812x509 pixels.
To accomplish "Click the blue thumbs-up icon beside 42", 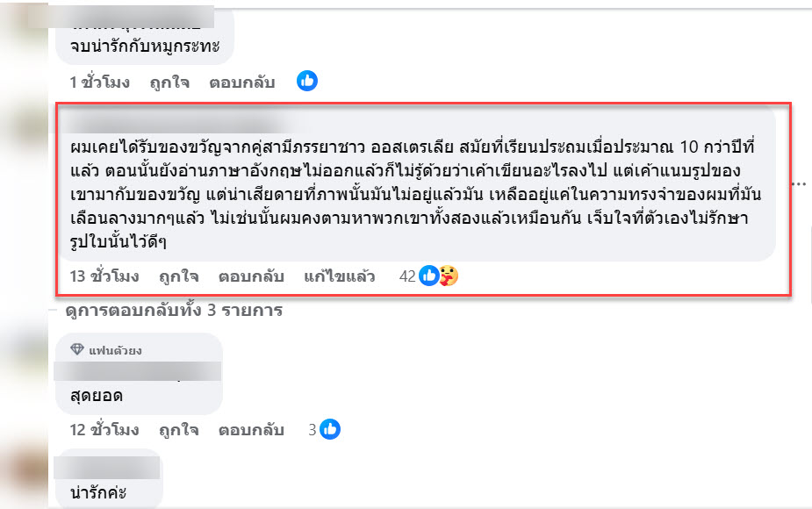I will click(429, 276).
